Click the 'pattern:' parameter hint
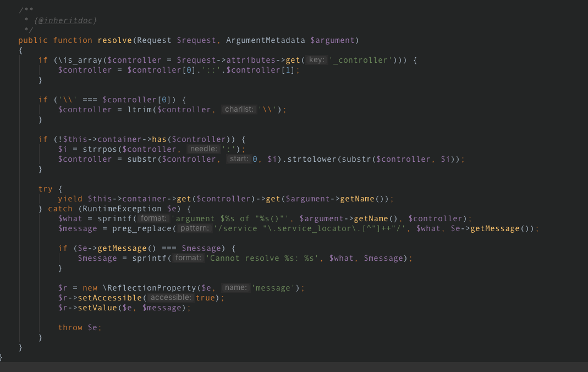Image resolution: width=588 pixels, height=372 pixels. 194,228
